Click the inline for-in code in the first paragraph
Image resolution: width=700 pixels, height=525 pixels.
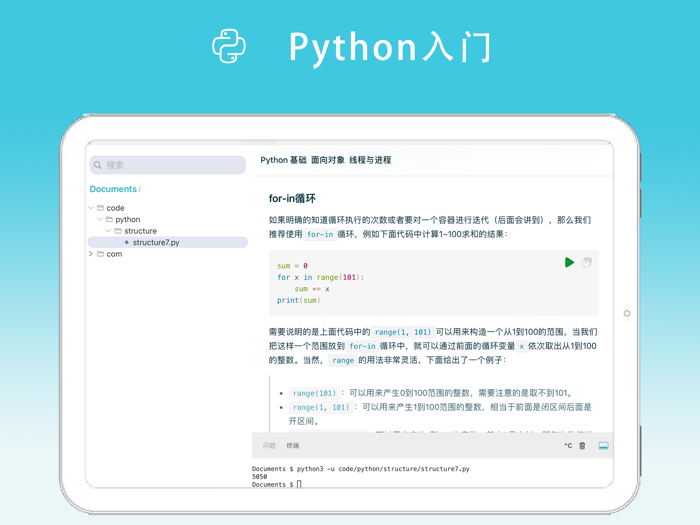tap(320, 234)
